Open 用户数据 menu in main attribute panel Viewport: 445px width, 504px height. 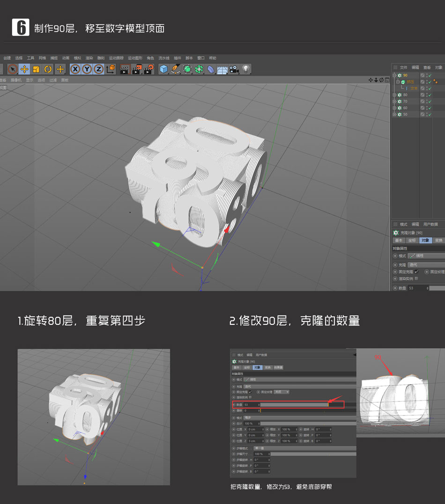[430, 224]
